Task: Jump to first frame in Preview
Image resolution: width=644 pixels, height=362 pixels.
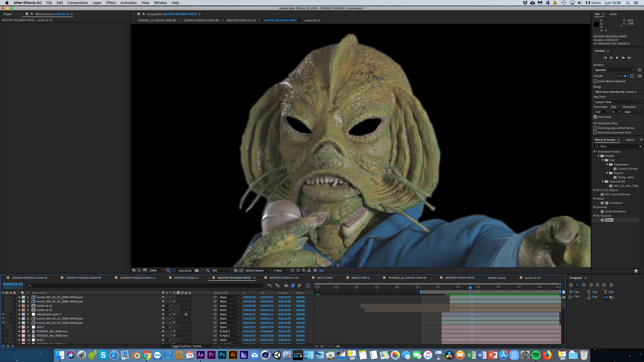Action: coord(605,58)
